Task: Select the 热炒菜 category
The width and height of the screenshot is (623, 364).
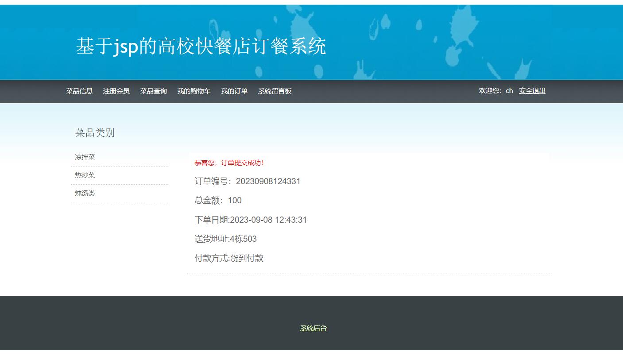Action: coord(85,175)
